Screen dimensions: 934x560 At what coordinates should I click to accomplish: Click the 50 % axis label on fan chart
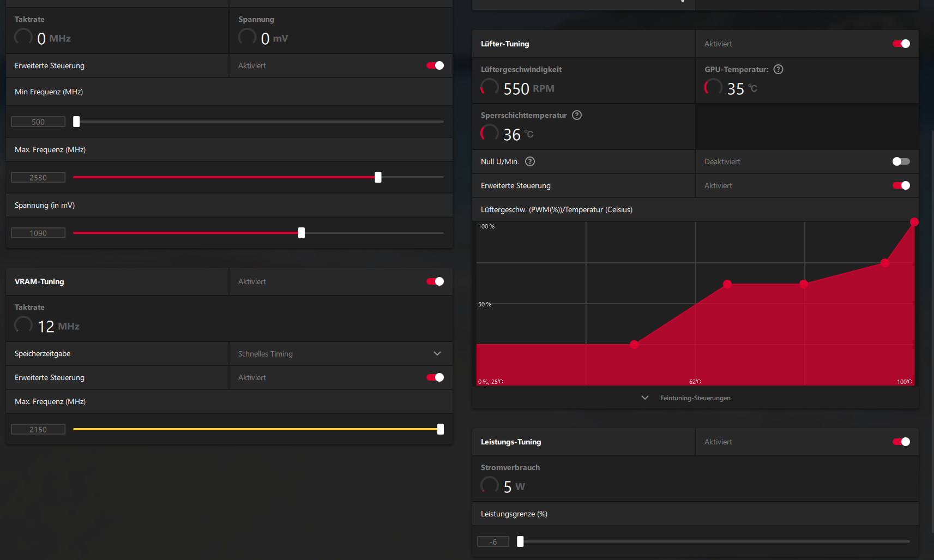pyautogui.click(x=485, y=304)
